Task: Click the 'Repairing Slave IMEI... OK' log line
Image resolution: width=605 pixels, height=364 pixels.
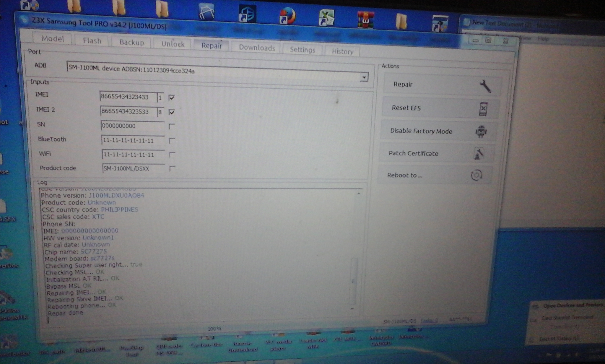Action: point(85,299)
